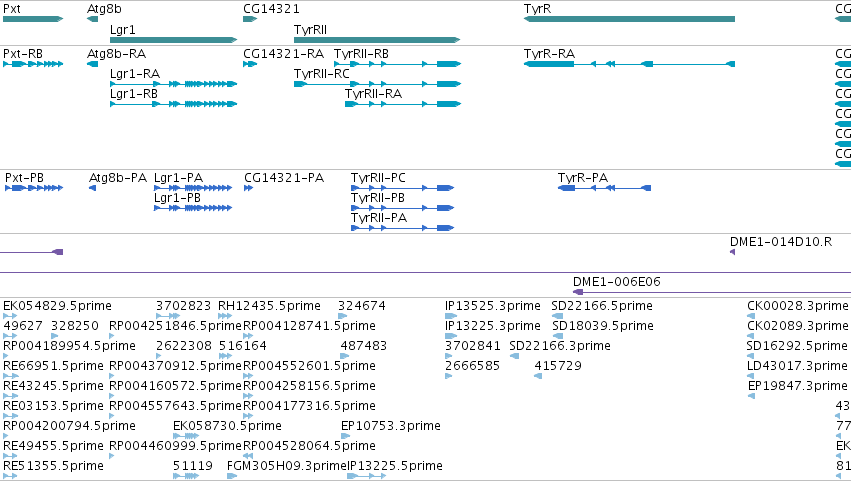The width and height of the screenshot is (851, 481).
Task: Click the 415729 EST label
Action: pyautogui.click(x=558, y=366)
